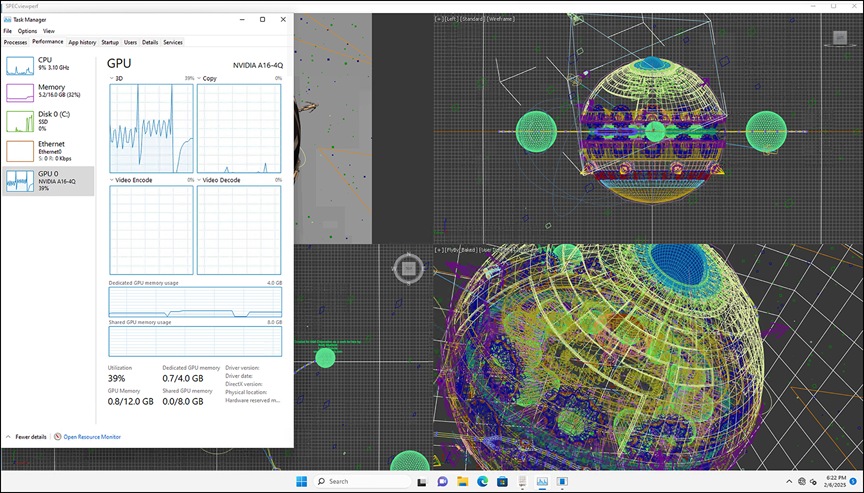Collapse Task Manager with Fewer details

[26, 437]
